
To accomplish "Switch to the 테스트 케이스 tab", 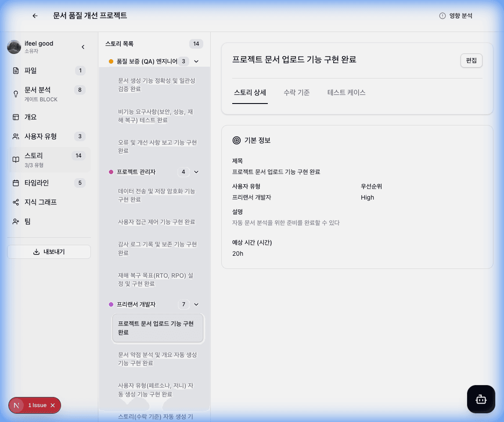I will [346, 93].
